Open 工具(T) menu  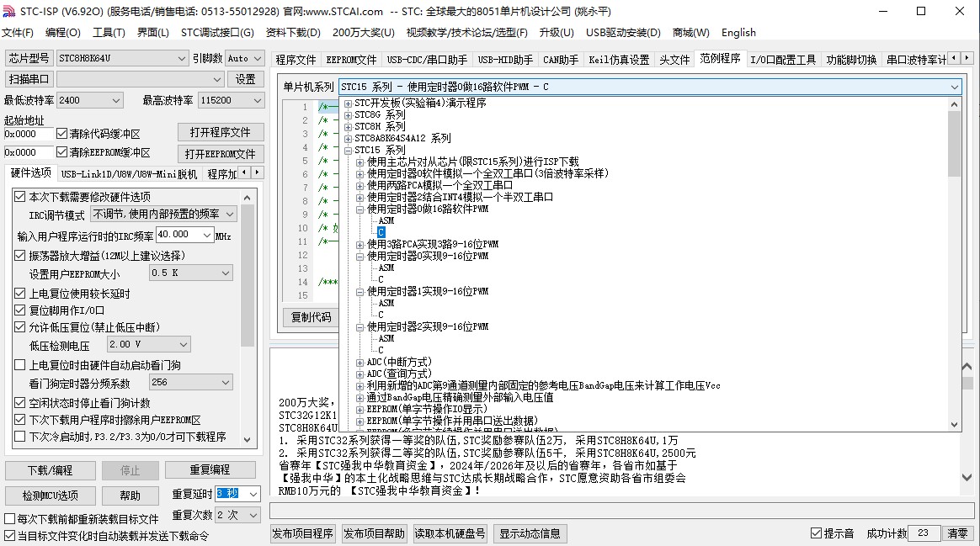(x=109, y=33)
